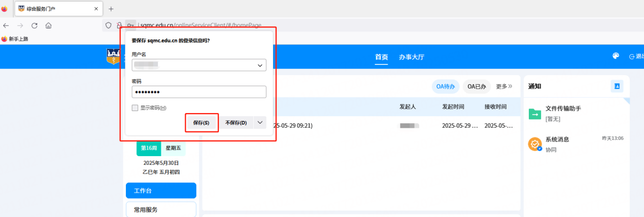The image size is (644, 217).
Task: Select 工作台 in the left sidebar
Action: pos(160,191)
